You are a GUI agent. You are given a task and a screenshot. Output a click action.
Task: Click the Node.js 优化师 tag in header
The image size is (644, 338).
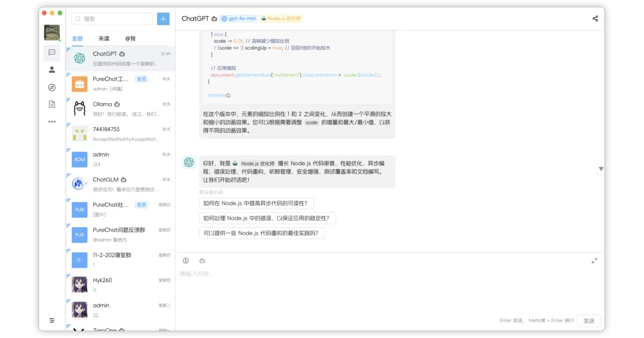point(281,18)
